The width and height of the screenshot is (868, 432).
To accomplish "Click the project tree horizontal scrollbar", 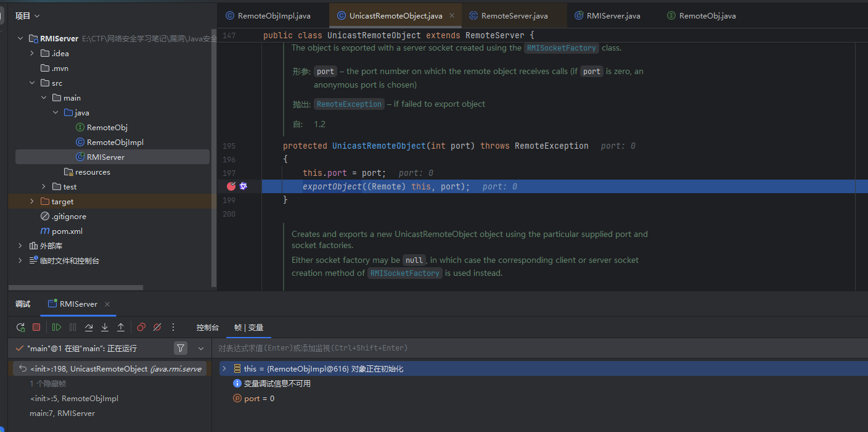I will pyautogui.click(x=75, y=288).
